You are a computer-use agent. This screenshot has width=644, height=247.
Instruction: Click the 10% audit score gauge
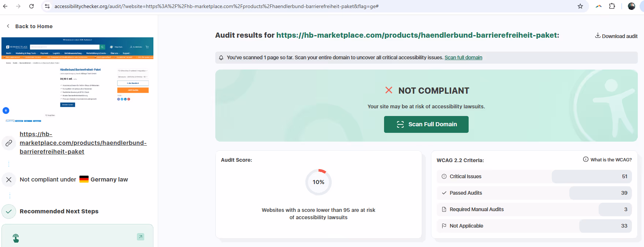tap(319, 182)
